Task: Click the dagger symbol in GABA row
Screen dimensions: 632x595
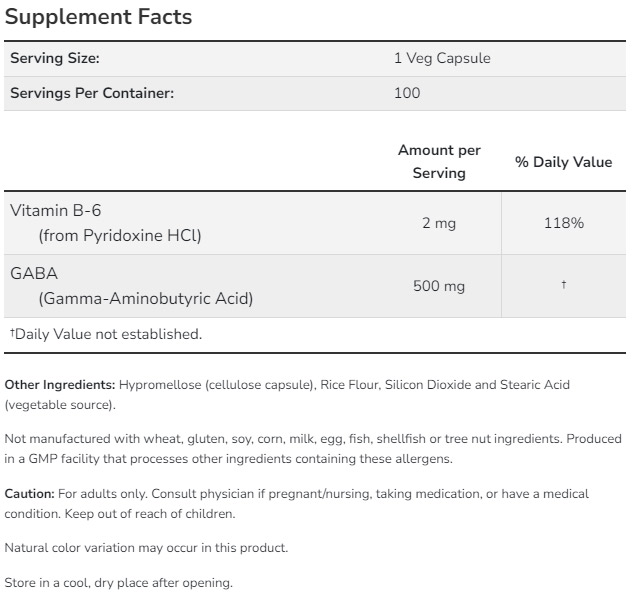Action: (x=564, y=285)
